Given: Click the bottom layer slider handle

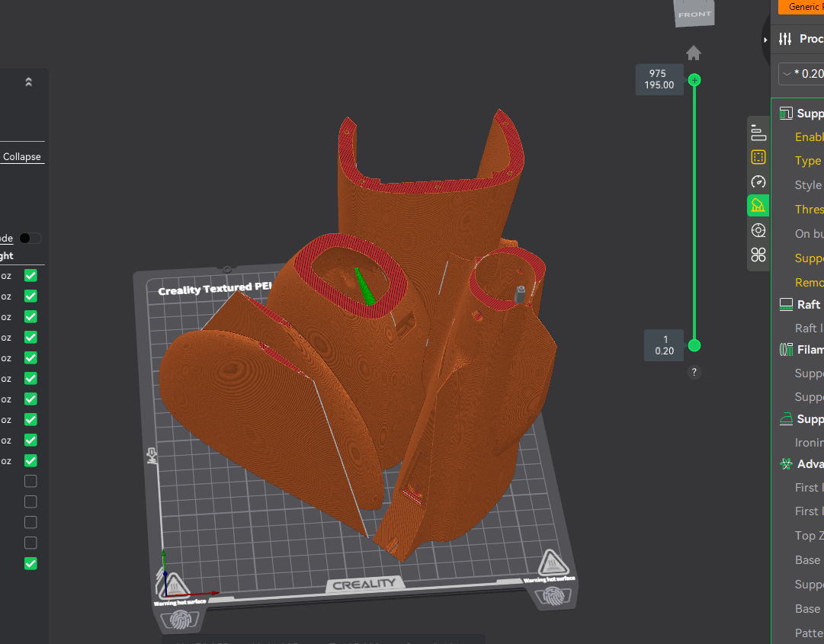Looking at the screenshot, I should (x=694, y=345).
